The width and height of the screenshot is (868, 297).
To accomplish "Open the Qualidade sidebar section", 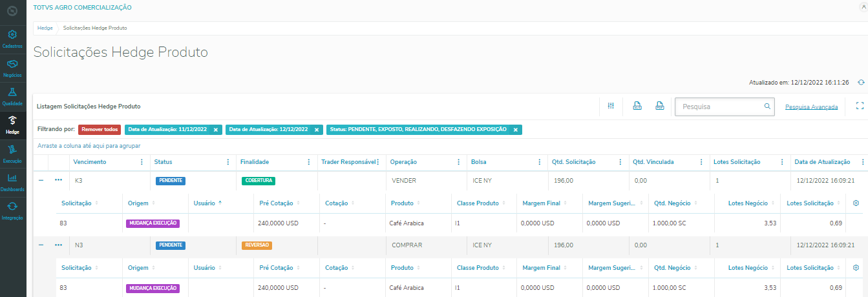I will 13,96.
